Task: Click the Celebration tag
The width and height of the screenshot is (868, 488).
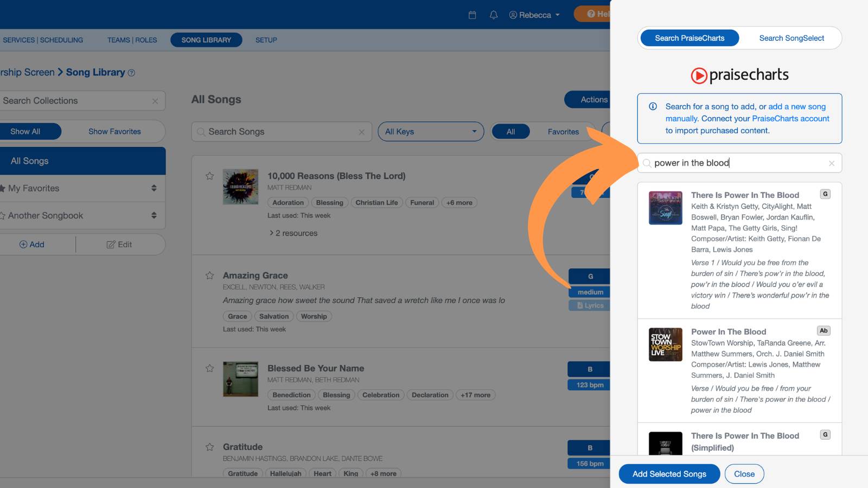Action: pyautogui.click(x=381, y=395)
